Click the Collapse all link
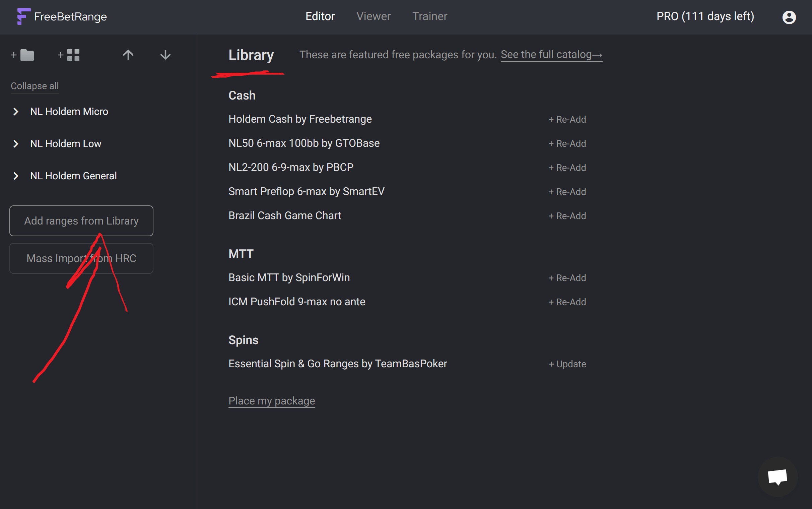The height and width of the screenshot is (509, 812). coord(35,86)
